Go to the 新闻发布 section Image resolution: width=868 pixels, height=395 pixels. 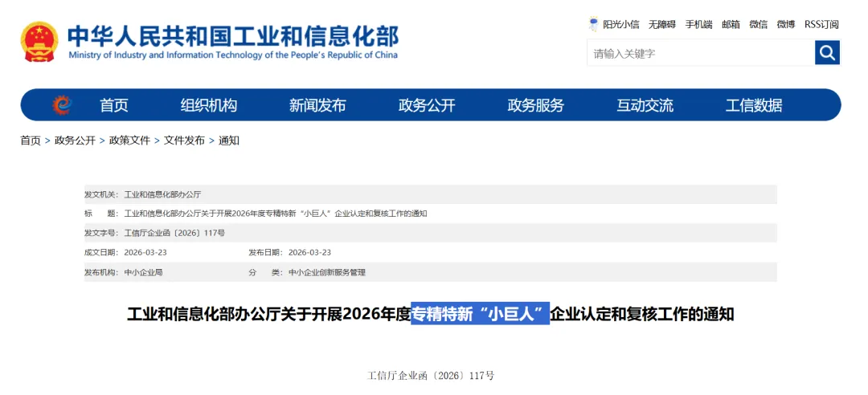pyautogui.click(x=317, y=105)
